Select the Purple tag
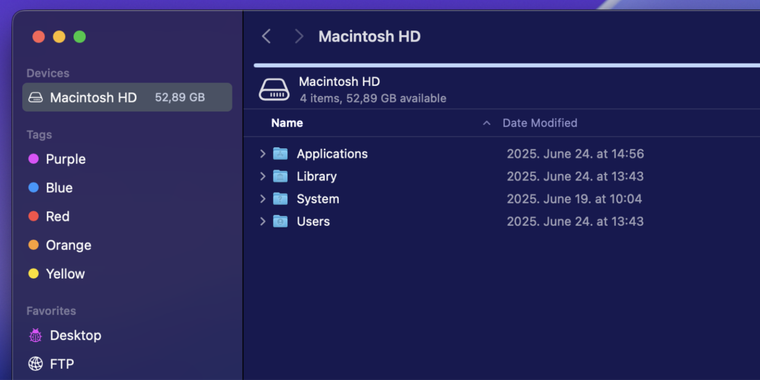The width and height of the screenshot is (760, 380). [57, 159]
